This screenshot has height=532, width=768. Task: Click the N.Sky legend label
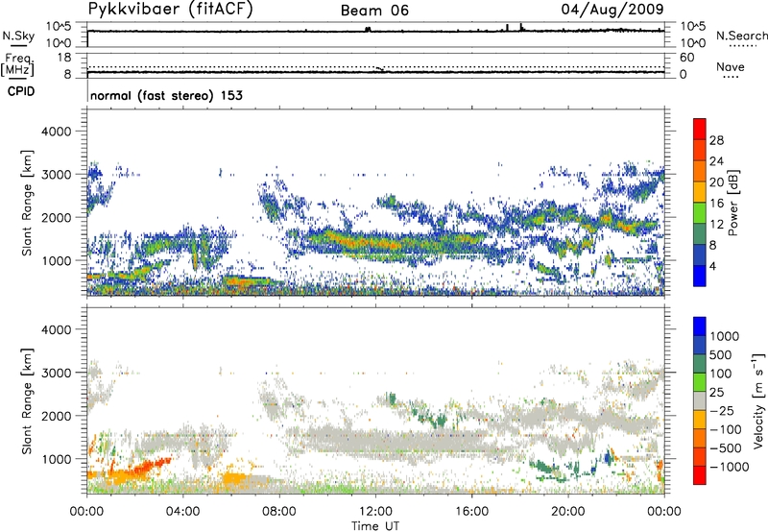click(x=18, y=36)
